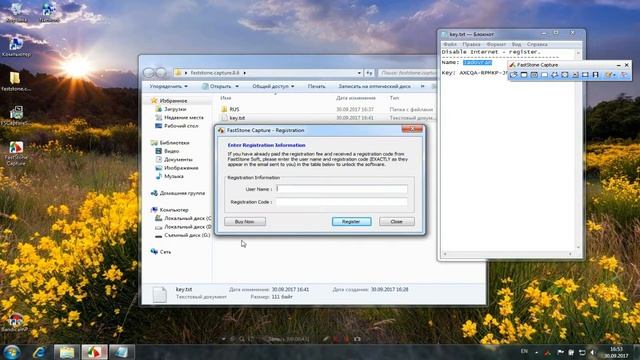
Task: Open the Общий доступ dropdown
Action: (x=273, y=87)
